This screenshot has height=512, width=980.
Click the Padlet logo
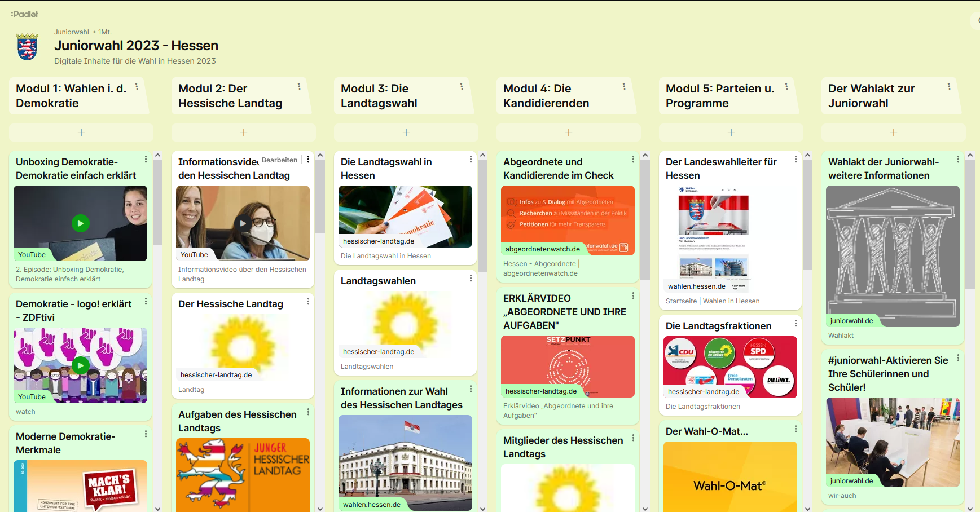(25, 14)
